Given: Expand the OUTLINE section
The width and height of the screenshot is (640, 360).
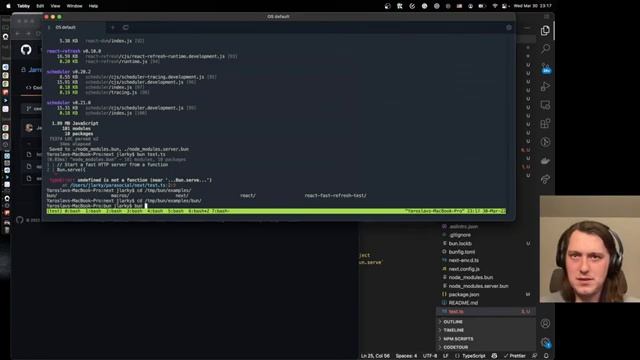Looking at the screenshot, I should pyautogui.click(x=486, y=322).
